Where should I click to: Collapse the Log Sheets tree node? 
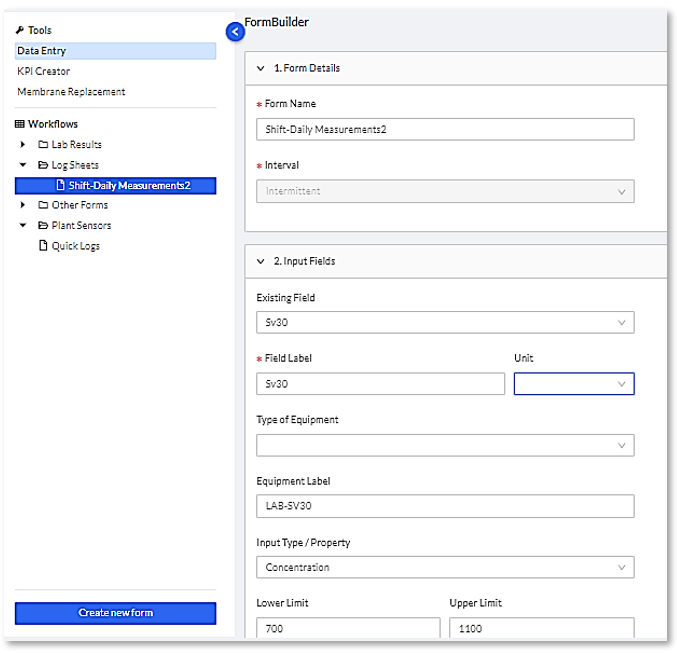[23, 165]
